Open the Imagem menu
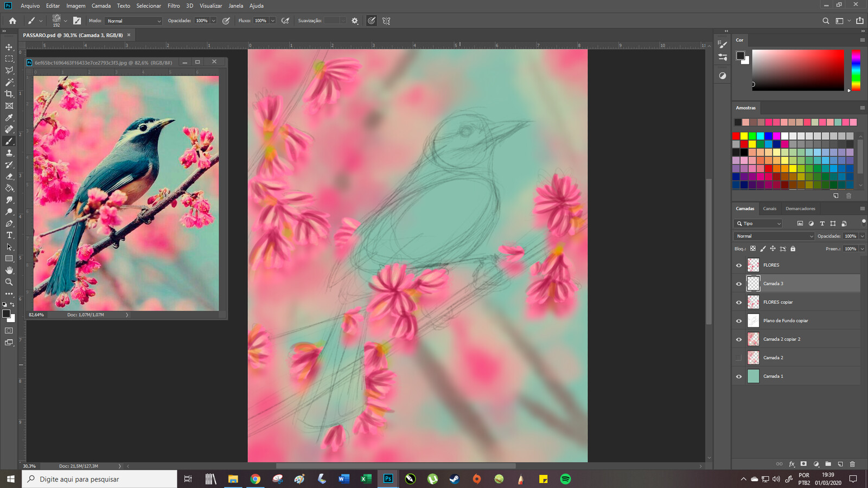This screenshot has height=488, width=868. (76, 6)
